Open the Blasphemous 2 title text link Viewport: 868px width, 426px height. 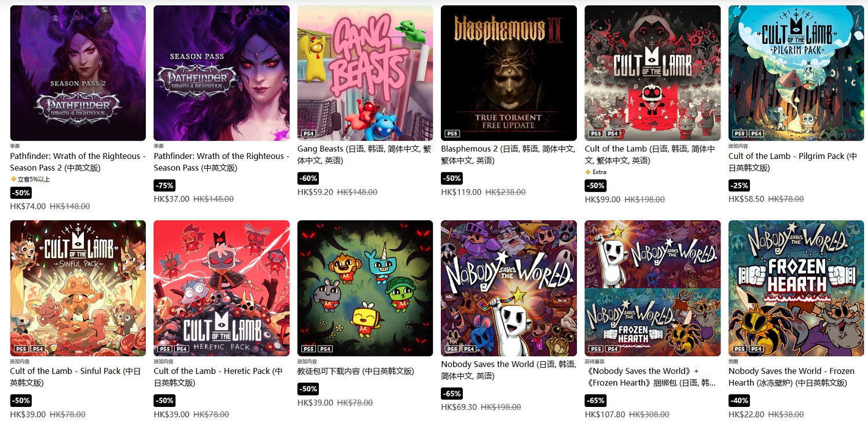pyautogui.click(x=509, y=154)
